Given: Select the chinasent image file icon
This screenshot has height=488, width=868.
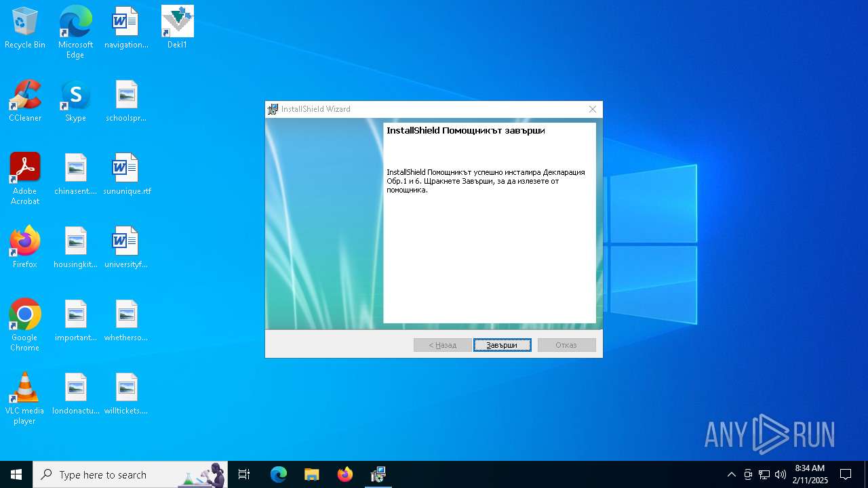Looking at the screenshot, I should (x=75, y=174).
